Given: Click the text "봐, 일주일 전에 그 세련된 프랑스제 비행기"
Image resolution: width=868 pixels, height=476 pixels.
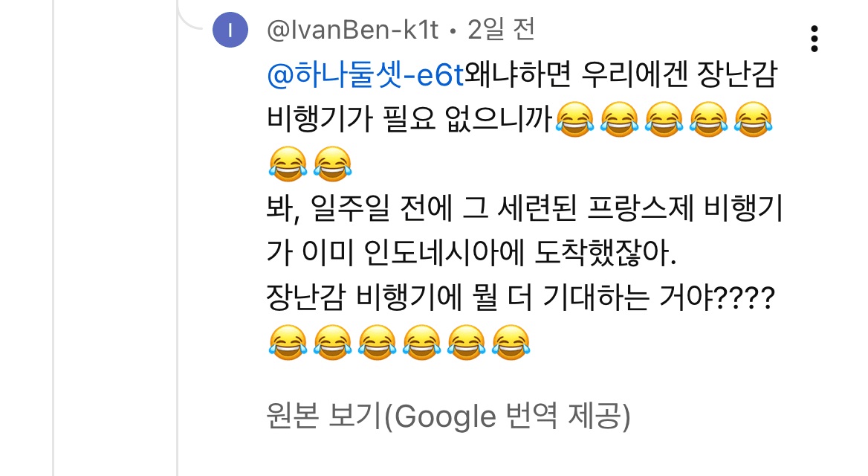Looking at the screenshot, I should point(524,209).
